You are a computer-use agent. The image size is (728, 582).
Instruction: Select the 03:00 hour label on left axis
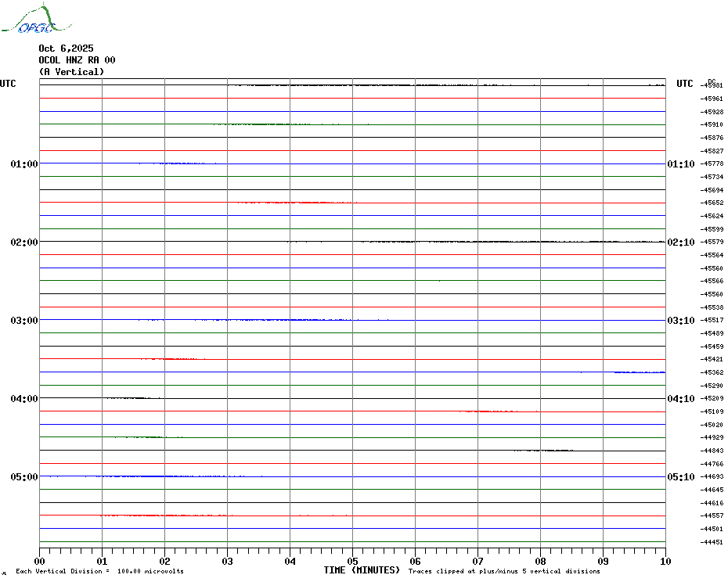pyautogui.click(x=24, y=321)
